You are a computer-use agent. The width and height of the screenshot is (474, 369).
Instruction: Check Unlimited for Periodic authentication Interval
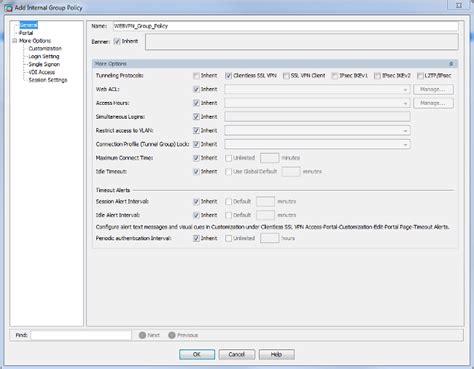tap(228, 238)
